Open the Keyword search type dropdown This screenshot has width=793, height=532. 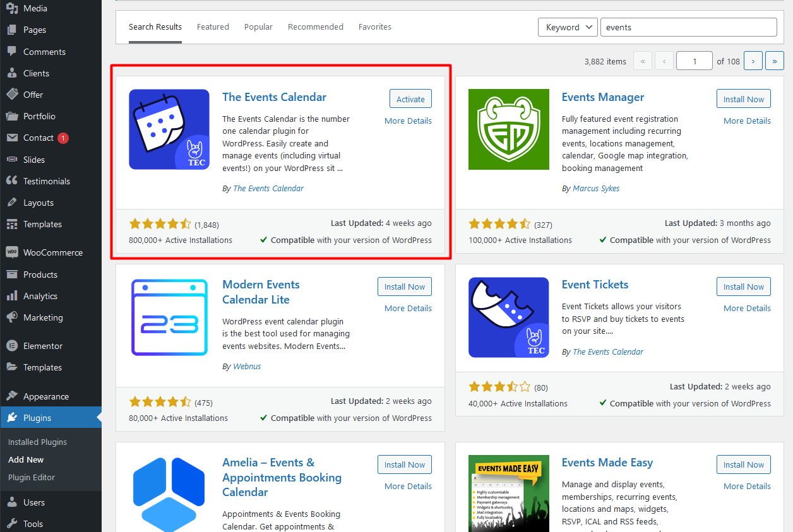568,27
